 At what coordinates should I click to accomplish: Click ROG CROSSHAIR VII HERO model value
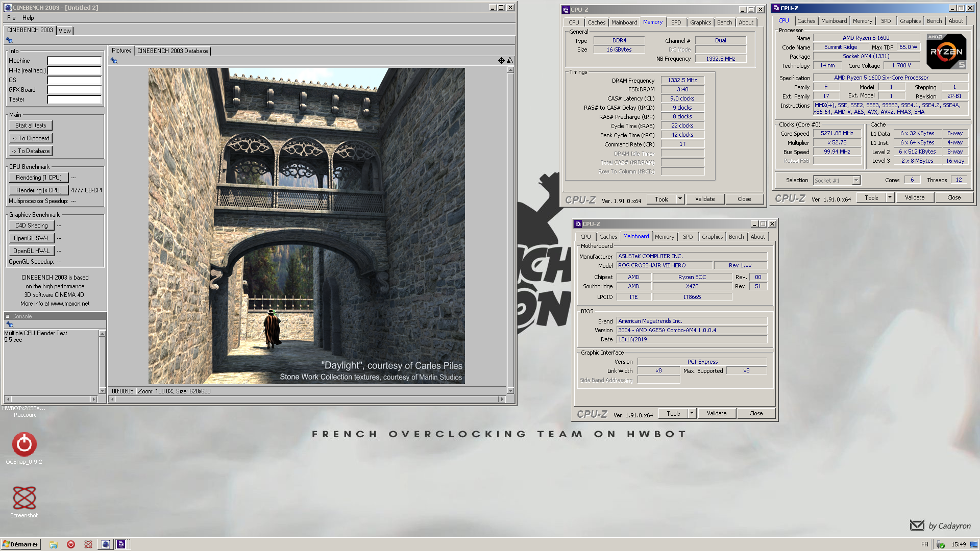click(664, 265)
